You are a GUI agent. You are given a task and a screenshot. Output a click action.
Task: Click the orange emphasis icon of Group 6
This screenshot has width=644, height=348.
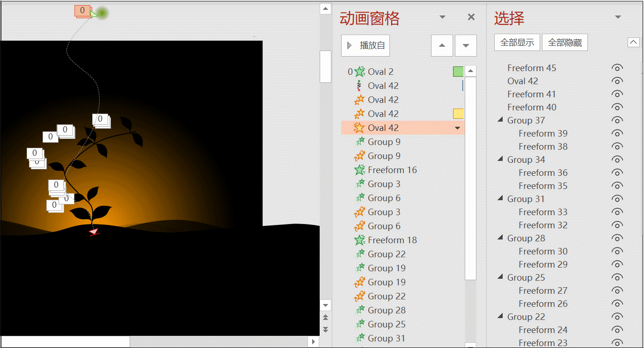[359, 226]
